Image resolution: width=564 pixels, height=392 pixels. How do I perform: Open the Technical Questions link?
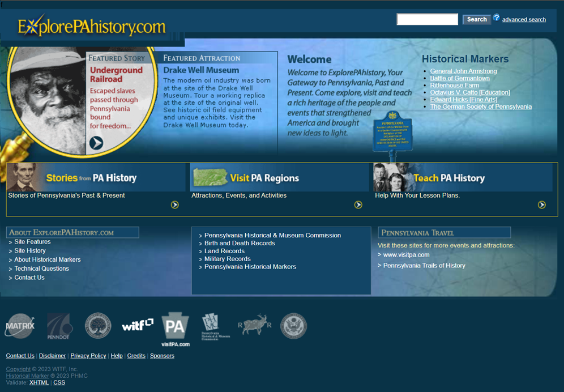tap(41, 269)
